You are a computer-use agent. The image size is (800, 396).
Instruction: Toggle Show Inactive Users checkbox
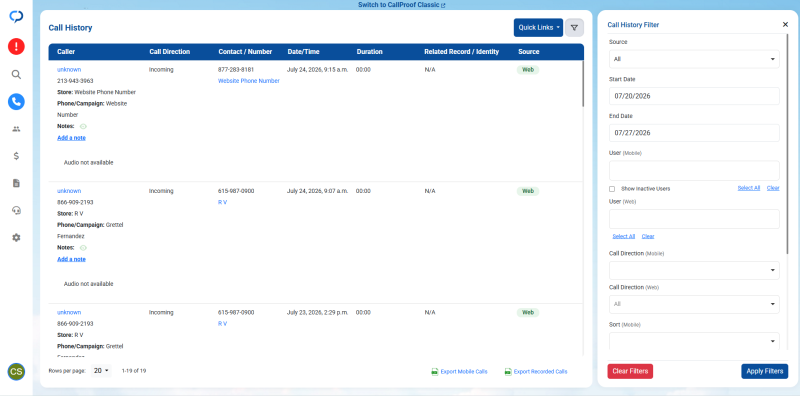point(612,189)
